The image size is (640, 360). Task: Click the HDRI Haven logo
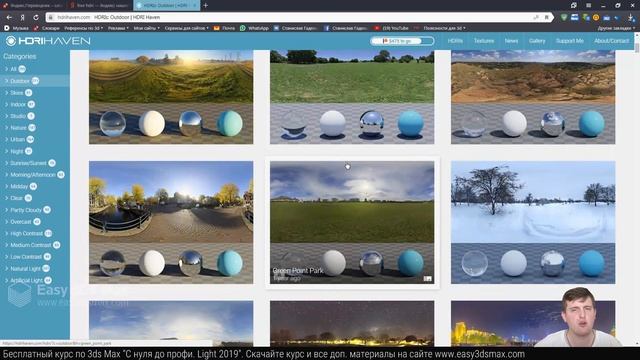48,41
